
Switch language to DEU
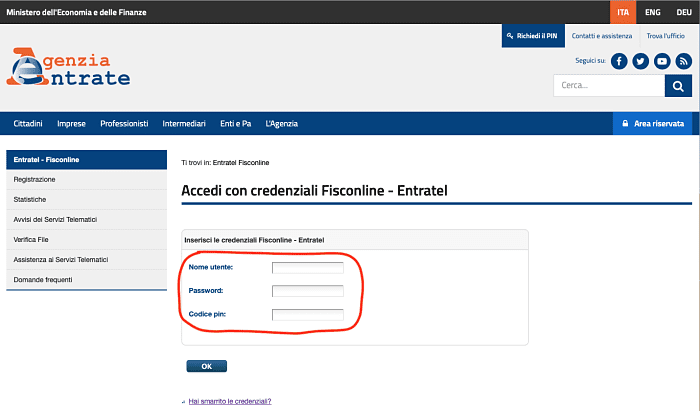[683, 12]
